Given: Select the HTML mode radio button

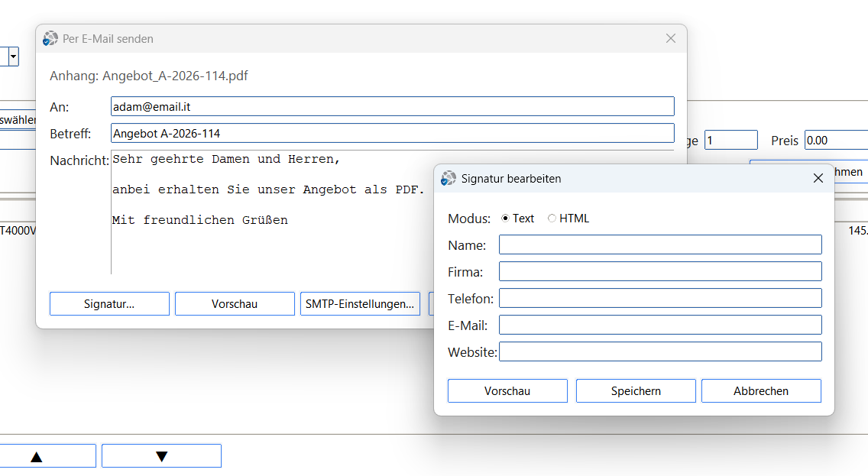Looking at the screenshot, I should coord(552,219).
